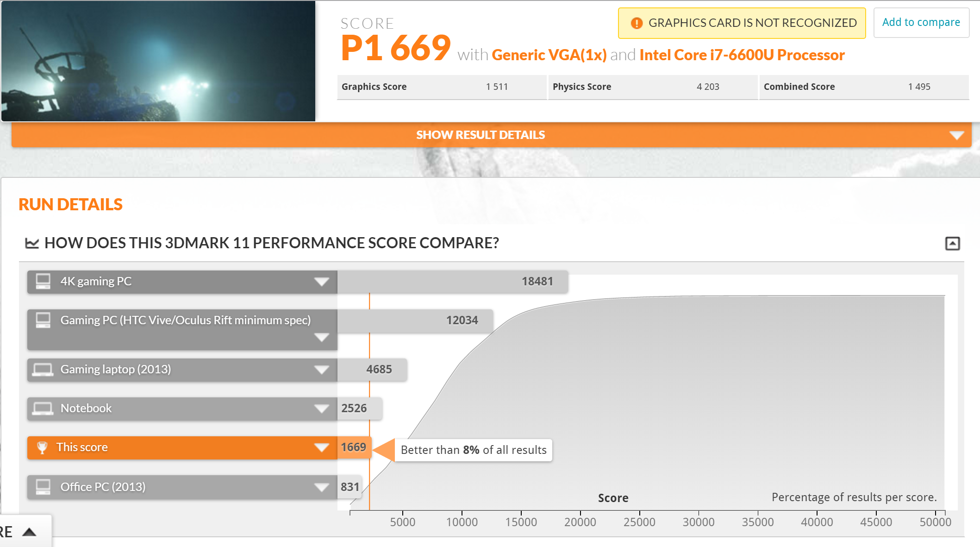Click the Score axis title
Viewport: 980px width, 547px height.
(613, 498)
